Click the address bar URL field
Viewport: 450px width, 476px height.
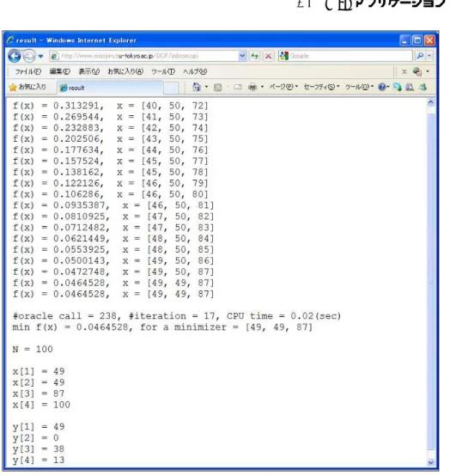[144, 56]
